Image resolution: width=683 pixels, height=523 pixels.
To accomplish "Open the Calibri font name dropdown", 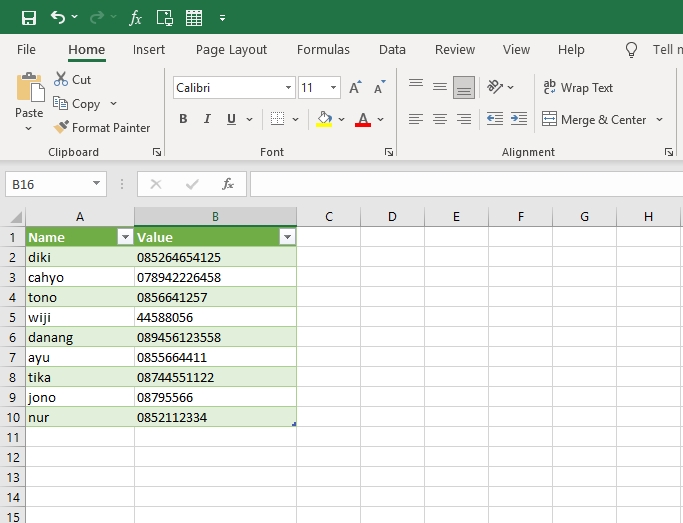I will tap(288, 88).
